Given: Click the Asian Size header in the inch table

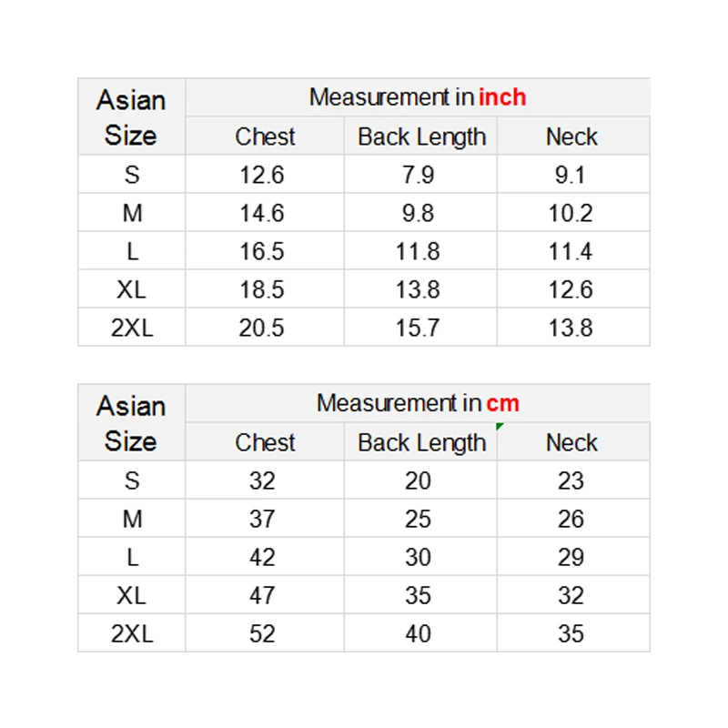Looking at the screenshot, I should pyautogui.click(x=131, y=117).
